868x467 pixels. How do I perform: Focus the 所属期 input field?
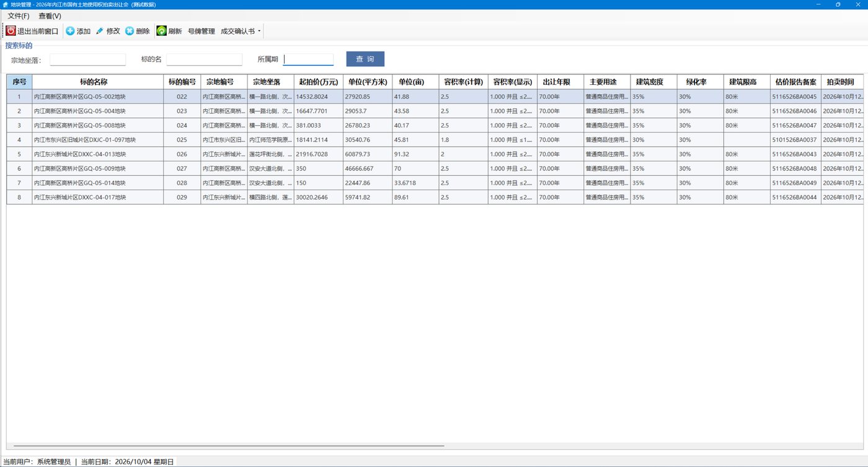tap(308, 59)
